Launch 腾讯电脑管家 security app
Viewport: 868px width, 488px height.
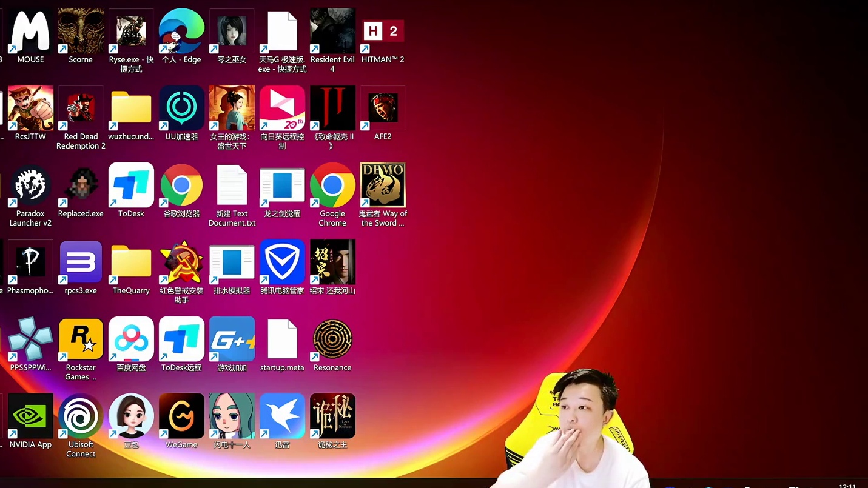[x=282, y=262]
